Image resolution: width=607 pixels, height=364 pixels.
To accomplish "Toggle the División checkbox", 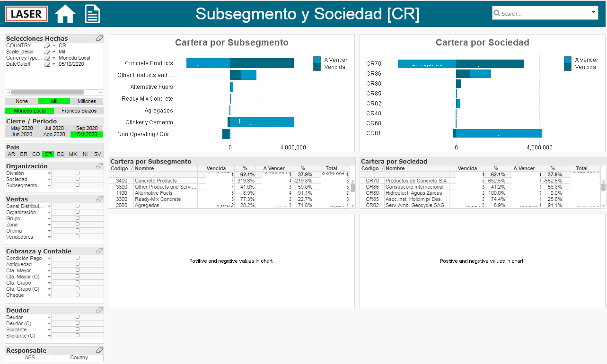I will pos(78,173).
